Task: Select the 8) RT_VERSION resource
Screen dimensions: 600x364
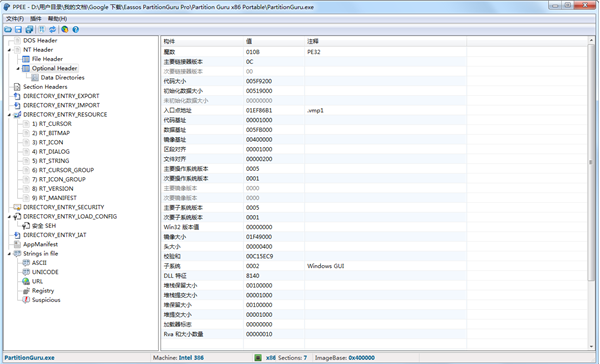Action: point(52,189)
